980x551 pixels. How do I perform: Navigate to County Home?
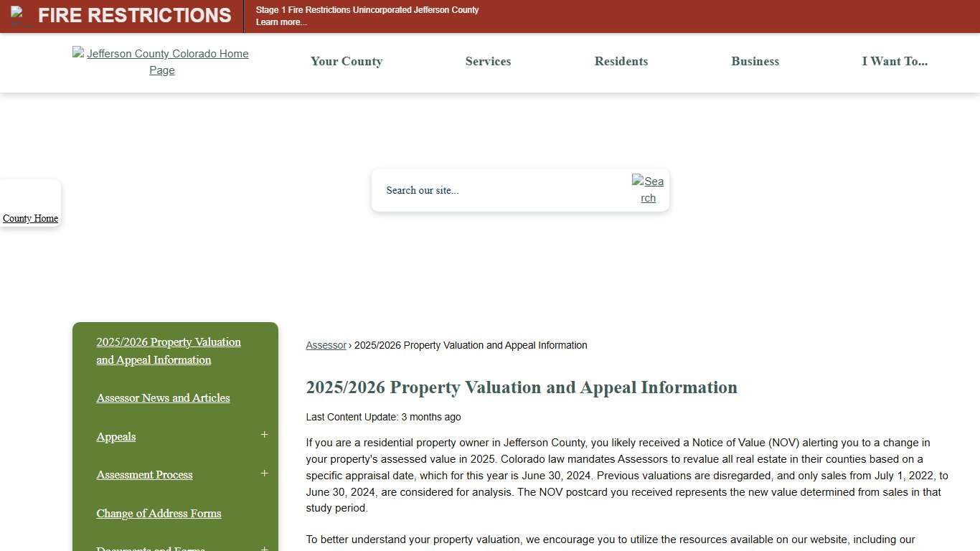click(30, 218)
